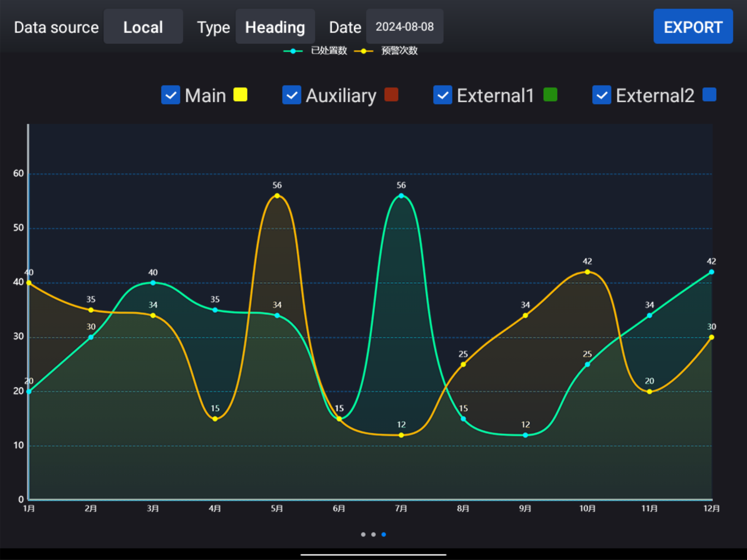Open the Date picker showing 2024-08-08
This screenshot has height=560, width=747.
pyautogui.click(x=404, y=27)
